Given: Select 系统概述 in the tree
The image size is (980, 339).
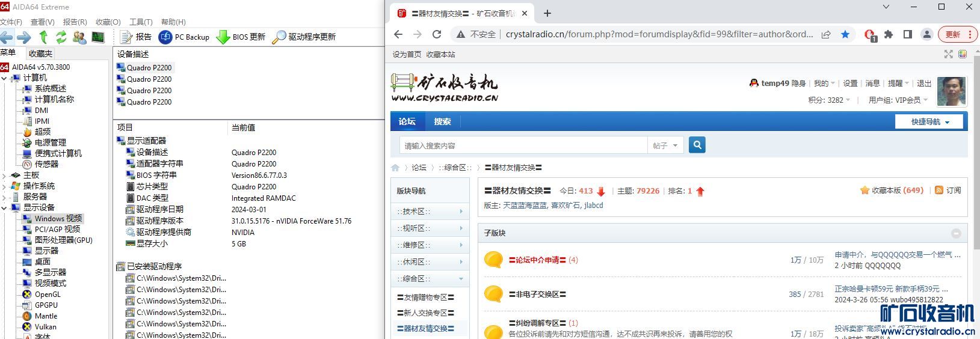Looking at the screenshot, I should click(x=51, y=88).
